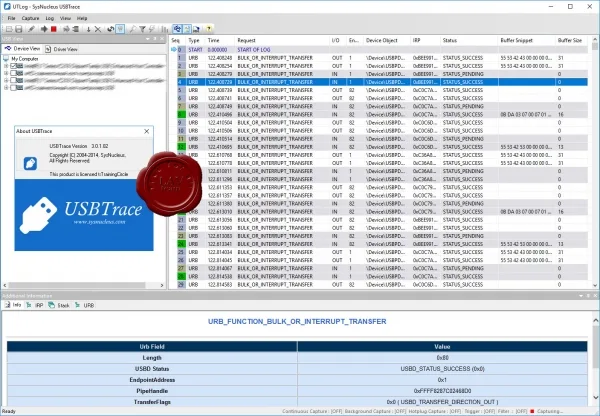The height and width of the screenshot is (416, 600).
Task: Click the Save log floppy icon
Action: coord(18,29)
